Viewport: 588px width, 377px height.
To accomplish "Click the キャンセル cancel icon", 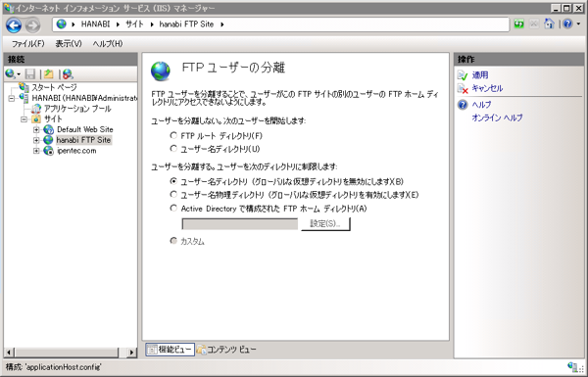I will [463, 88].
